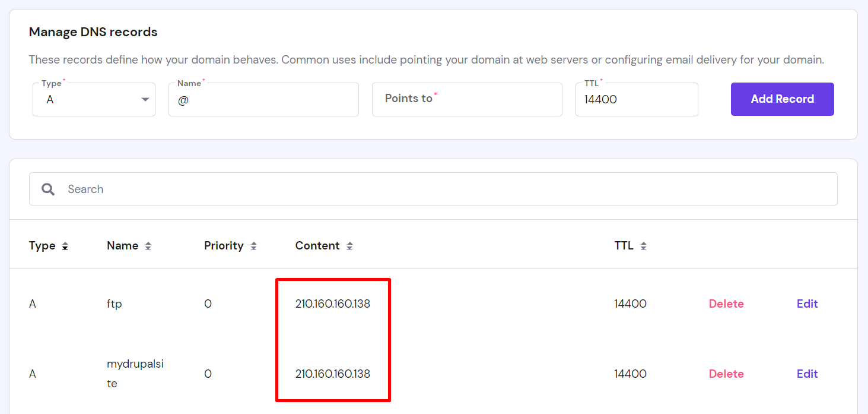The height and width of the screenshot is (414, 868).
Task: Delete the mydrupalsite A record
Action: 726,374
